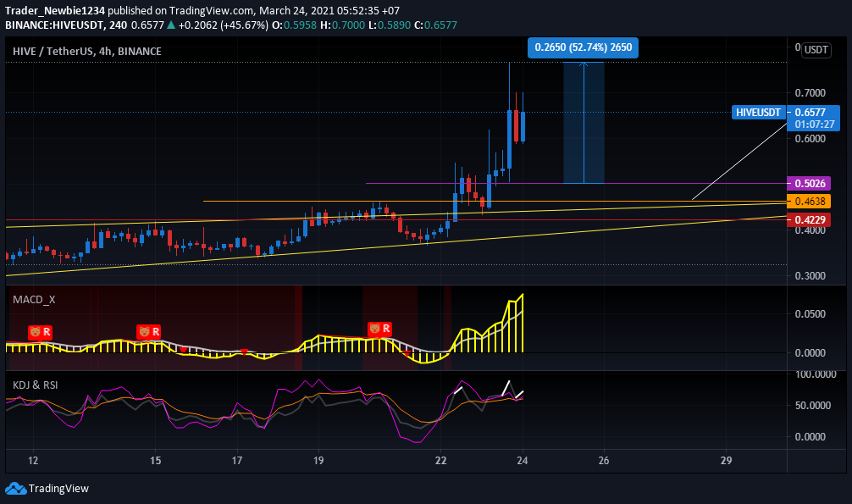Image resolution: width=852 pixels, height=504 pixels.
Task: Click the 100.0000 KDJ axis label
Action: (x=816, y=374)
